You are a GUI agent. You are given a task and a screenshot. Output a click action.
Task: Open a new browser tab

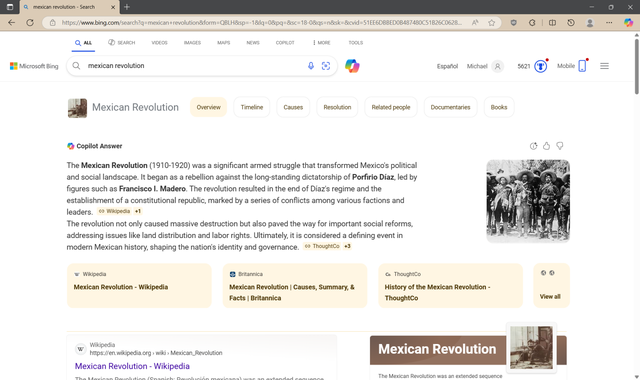[x=127, y=7]
